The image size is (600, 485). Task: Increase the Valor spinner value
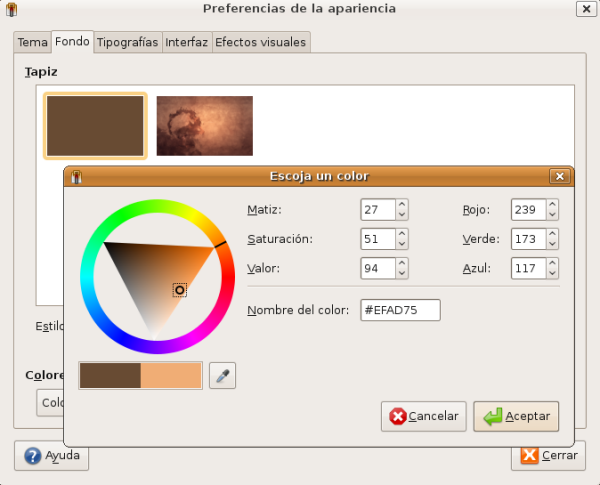[x=401, y=265]
